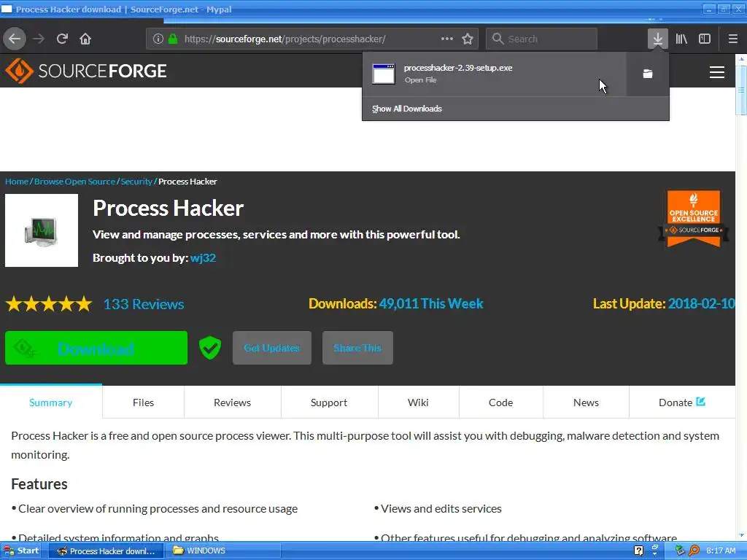
Task: Click the green Download button
Action: [x=96, y=348]
